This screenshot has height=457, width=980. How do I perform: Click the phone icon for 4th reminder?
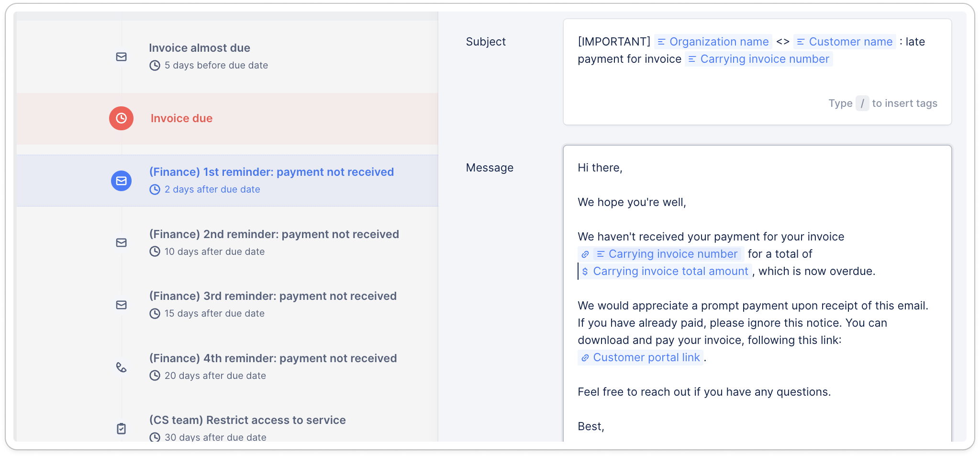tap(122, 367)
